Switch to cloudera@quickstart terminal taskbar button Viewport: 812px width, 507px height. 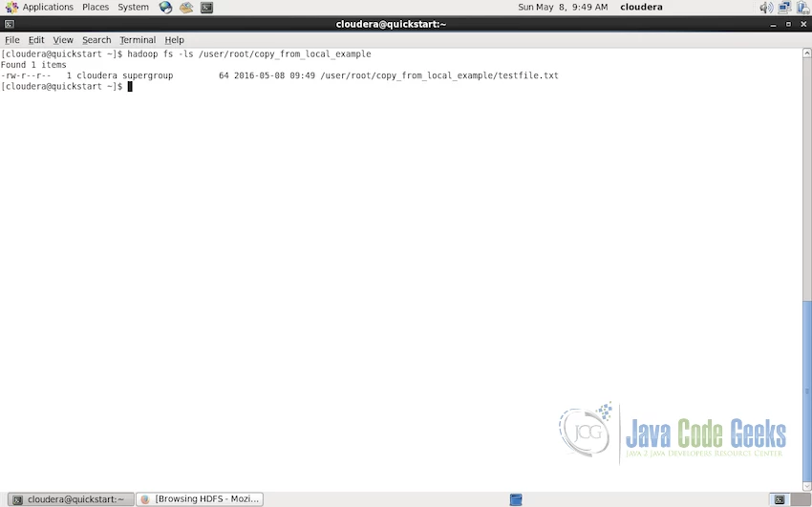(x=71, y=499)
